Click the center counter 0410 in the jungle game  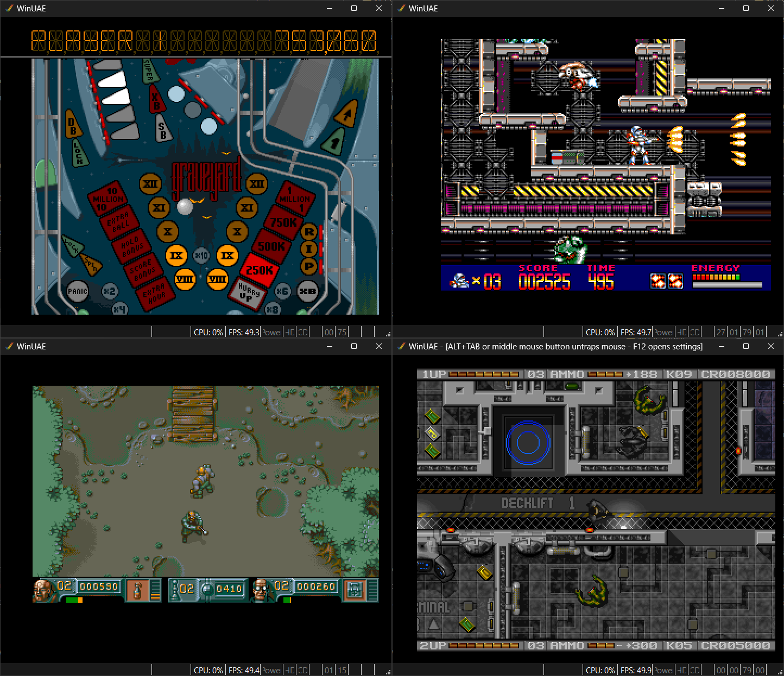(x=229, y=589)
